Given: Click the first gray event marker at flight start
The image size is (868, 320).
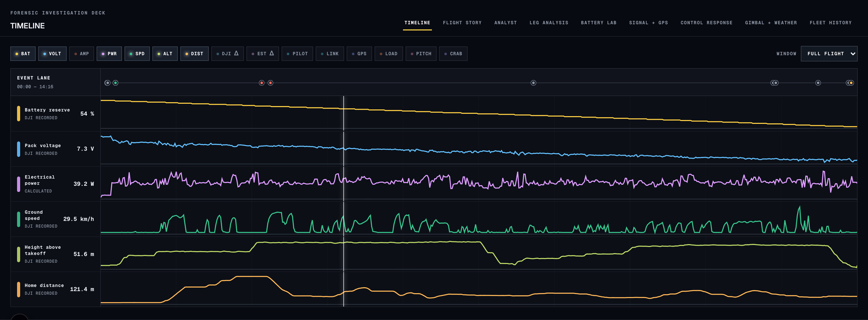Looking at the screenshot, I should click(107, 83).
